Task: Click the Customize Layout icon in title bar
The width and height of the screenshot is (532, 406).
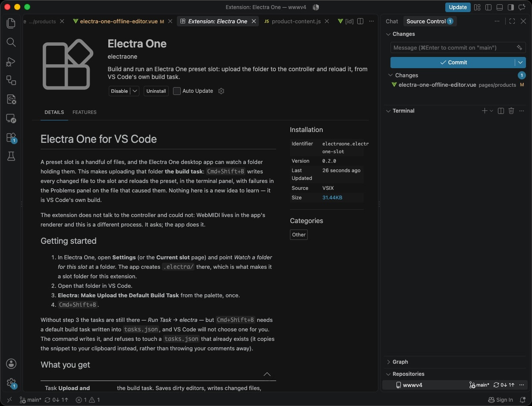Action: coord(477,7)
